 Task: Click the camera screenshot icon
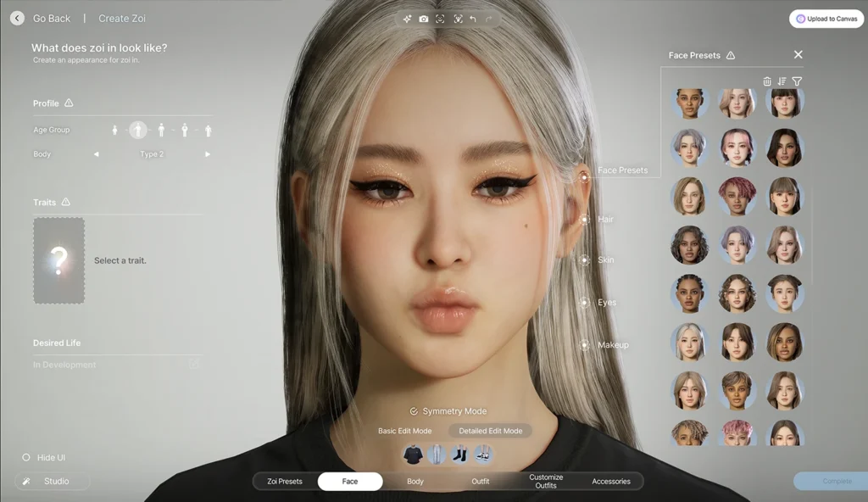424,19
